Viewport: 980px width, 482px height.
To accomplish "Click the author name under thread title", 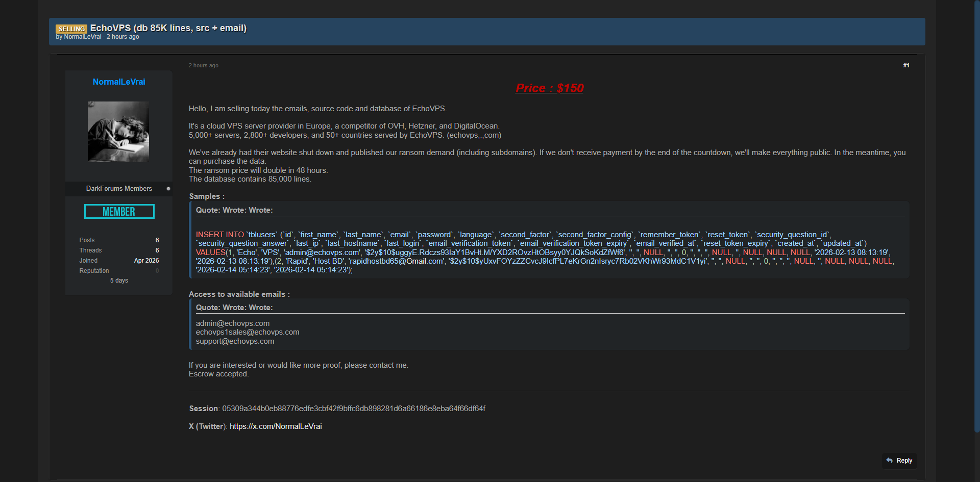I will tap(83, 37).
